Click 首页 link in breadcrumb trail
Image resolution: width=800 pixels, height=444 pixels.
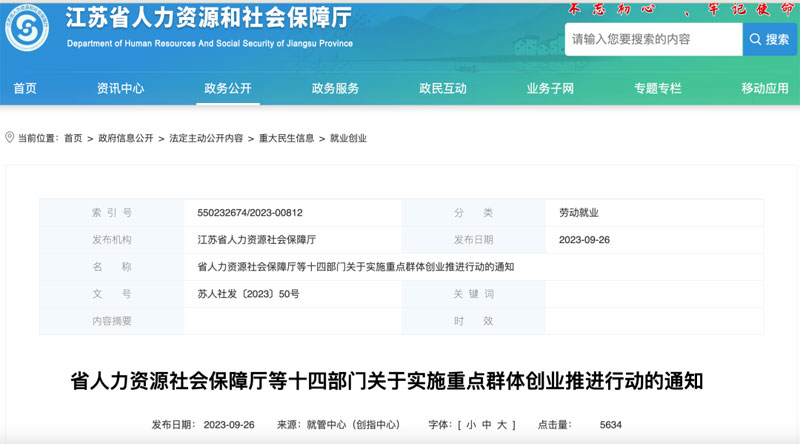point(73,138)
